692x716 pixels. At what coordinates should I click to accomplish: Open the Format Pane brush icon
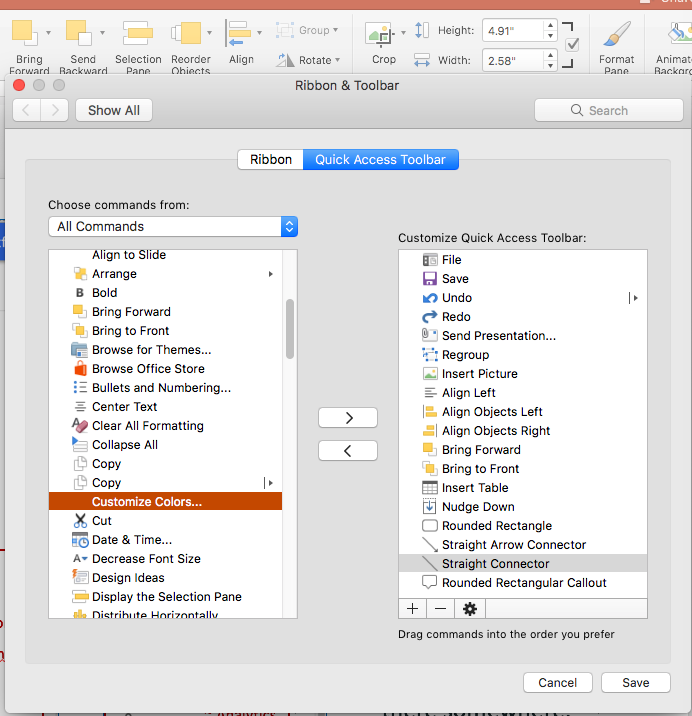tap(617, 34)
